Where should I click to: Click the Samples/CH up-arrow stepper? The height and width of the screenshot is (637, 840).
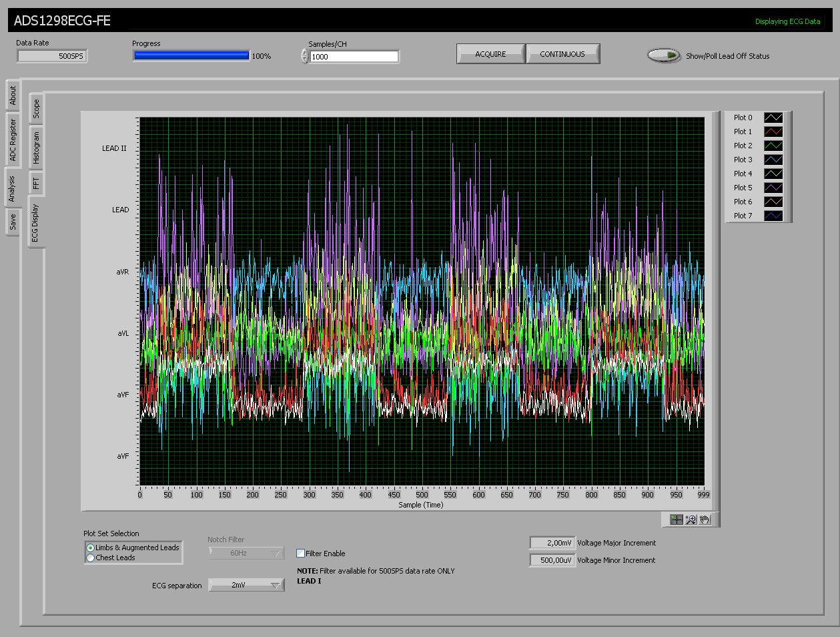coord(304,53)
